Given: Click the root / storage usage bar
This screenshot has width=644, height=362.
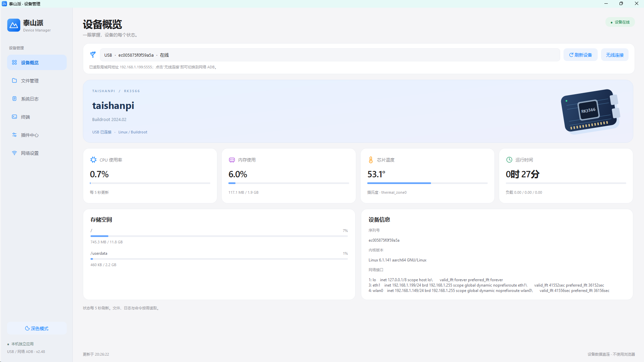Looking at the screenshot, I should 219,236.
